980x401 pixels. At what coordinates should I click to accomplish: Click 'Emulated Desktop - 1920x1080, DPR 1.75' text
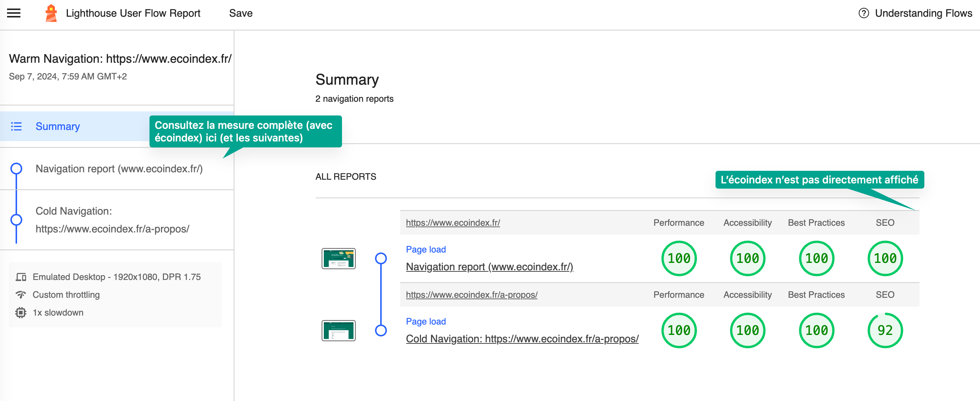click(116, 277)
